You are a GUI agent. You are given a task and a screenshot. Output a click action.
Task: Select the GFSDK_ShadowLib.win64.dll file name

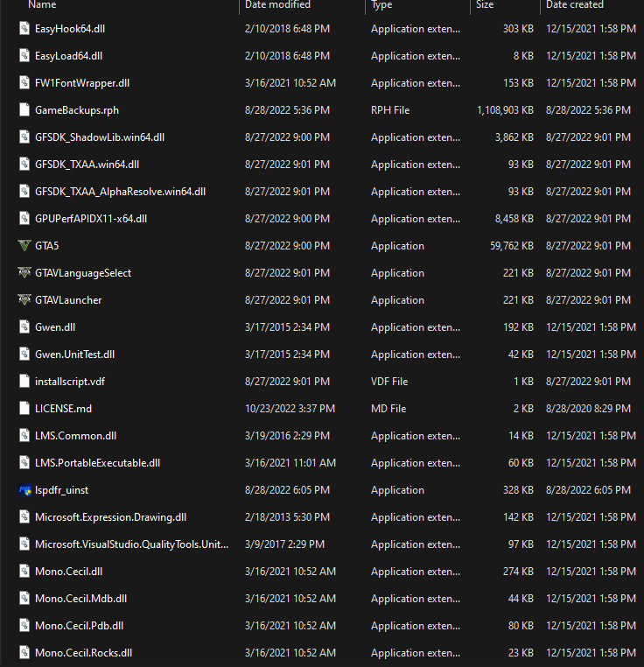pos(100,137)
